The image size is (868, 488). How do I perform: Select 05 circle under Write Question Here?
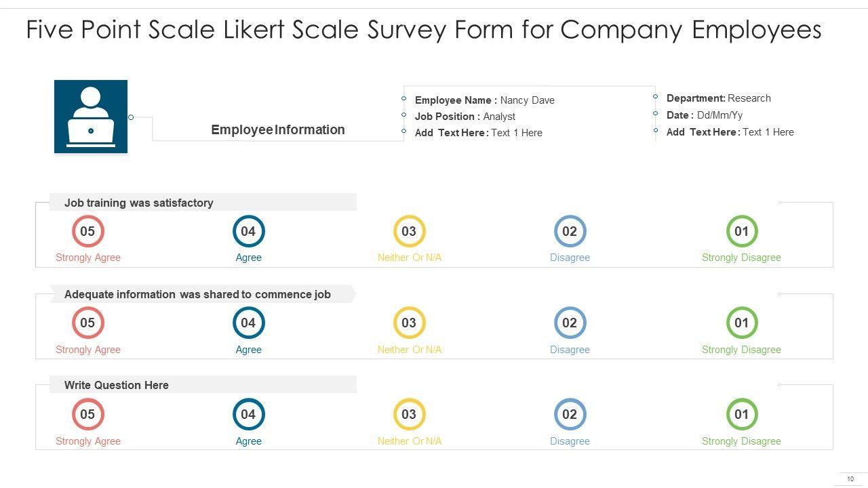[88, 415]
